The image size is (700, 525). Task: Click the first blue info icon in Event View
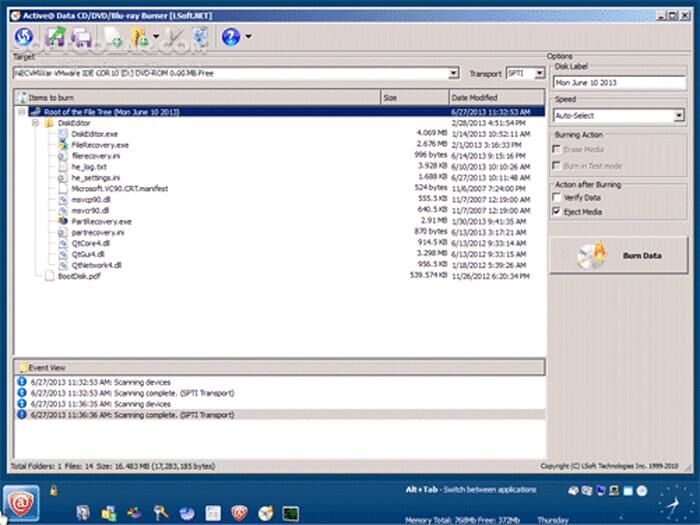pyautogui.click(x=23, y=382)
